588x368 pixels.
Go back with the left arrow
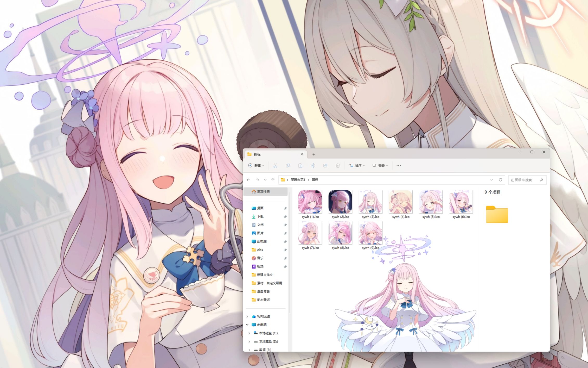pyautogui.click(x=248, y=180)
